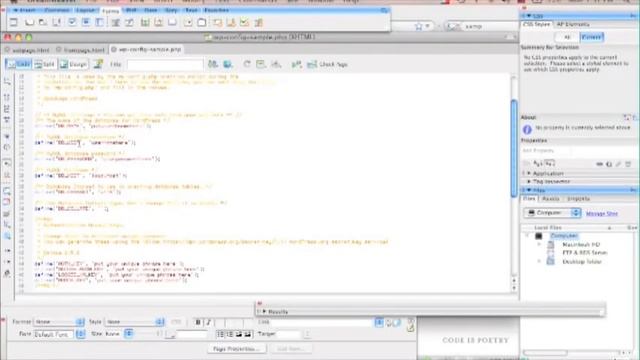This screenshot has width=640, height=360.
Task: Insert a Hidden Field icon
Action: point(43,22)
